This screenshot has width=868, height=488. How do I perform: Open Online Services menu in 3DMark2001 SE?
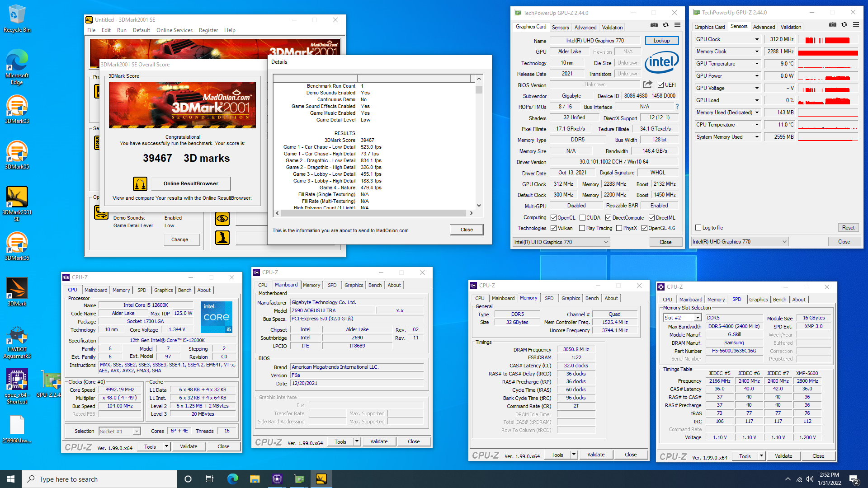[x=175, y=30]
